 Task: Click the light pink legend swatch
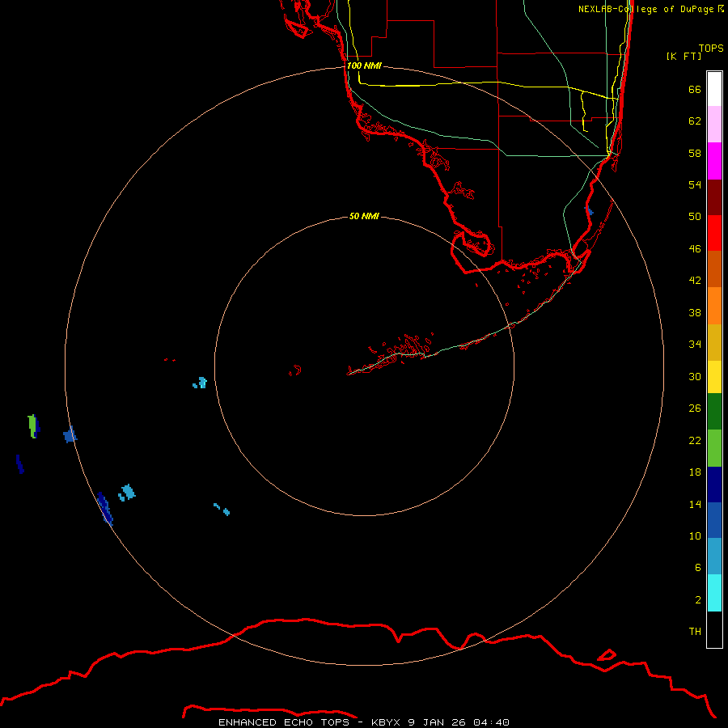coord(714,125)
